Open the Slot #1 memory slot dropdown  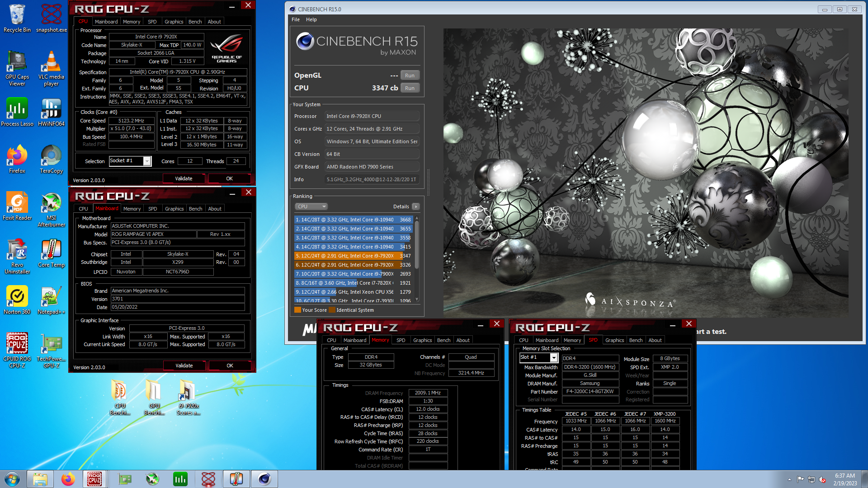click(553, 357)
